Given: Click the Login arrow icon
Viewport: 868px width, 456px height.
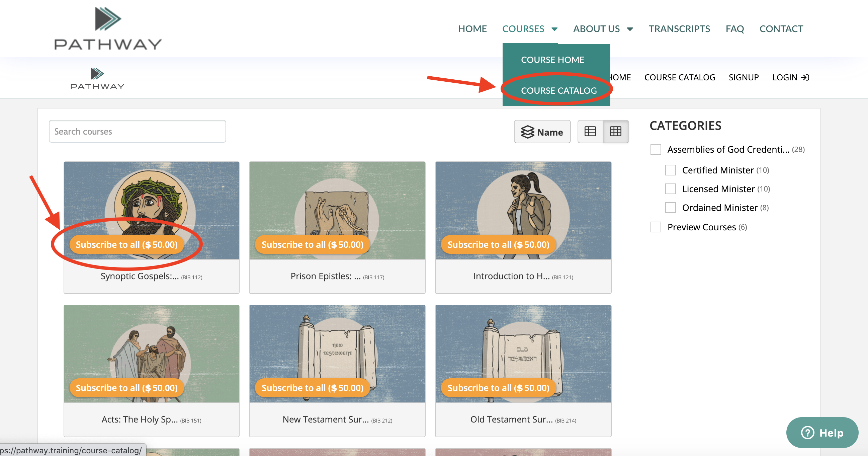Looking at the screenshot, I should [805, 78].
